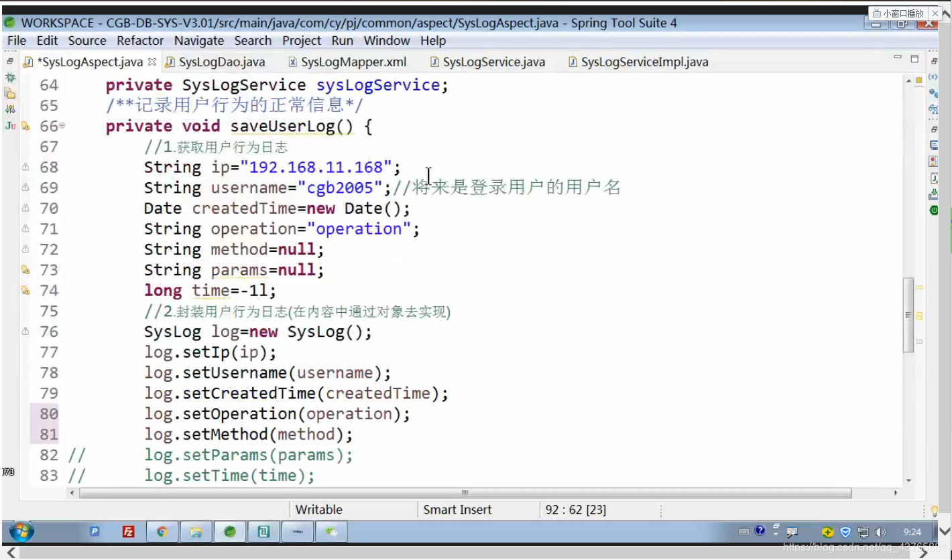Image resolution: width=952 pixels, height=560 pixels.
Task: Click the Smart Insert status bar field
Action: tap(457, 510)
